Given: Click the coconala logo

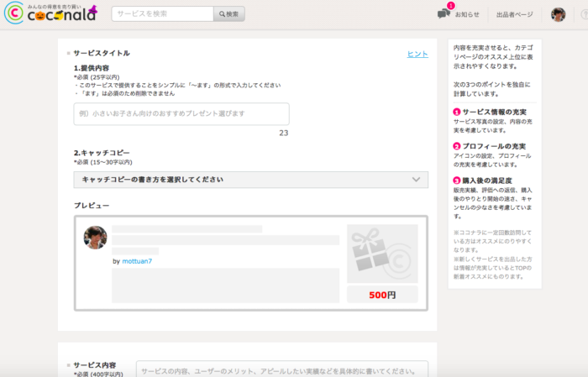Looking at the screenshot, I should (x=50, y=13).
